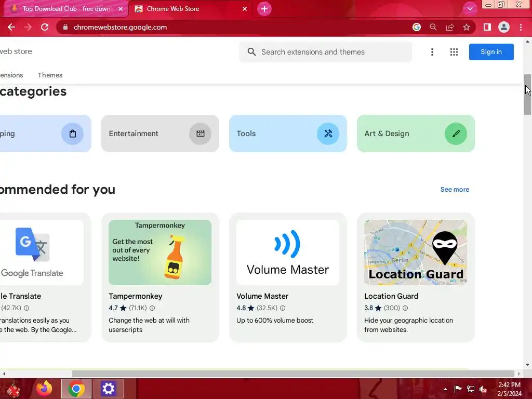Click "Change the web at will" description

[149, 325]
